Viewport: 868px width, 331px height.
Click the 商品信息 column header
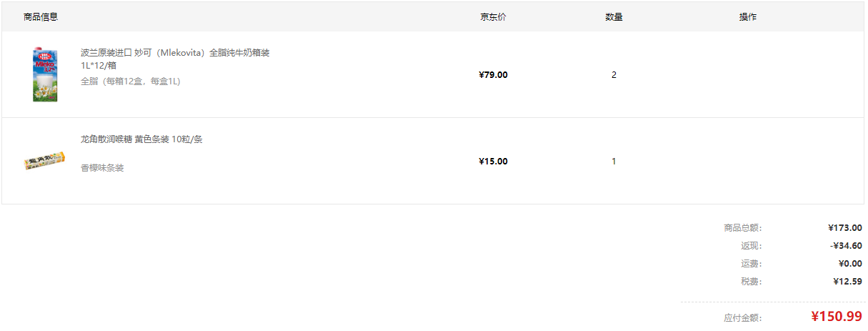[41, 16]
